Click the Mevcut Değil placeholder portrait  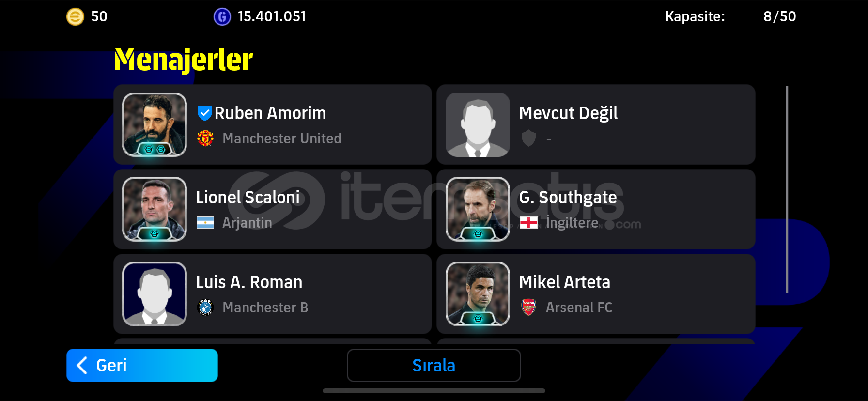(x=478, y=124)
